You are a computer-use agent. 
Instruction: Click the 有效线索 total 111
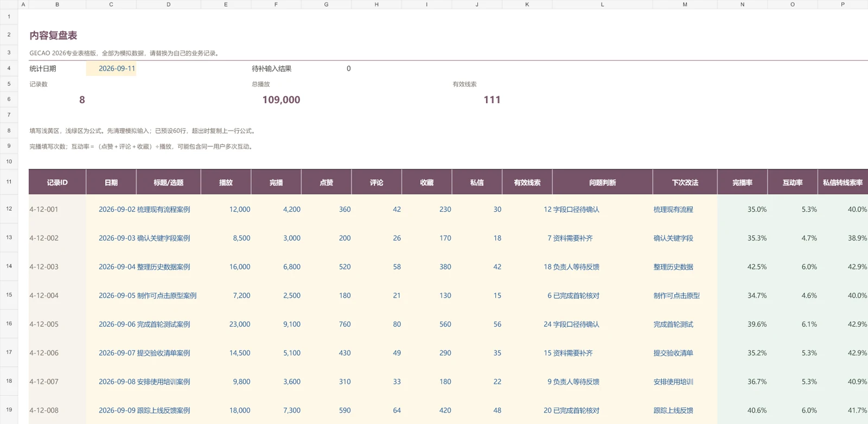(492, 99)
